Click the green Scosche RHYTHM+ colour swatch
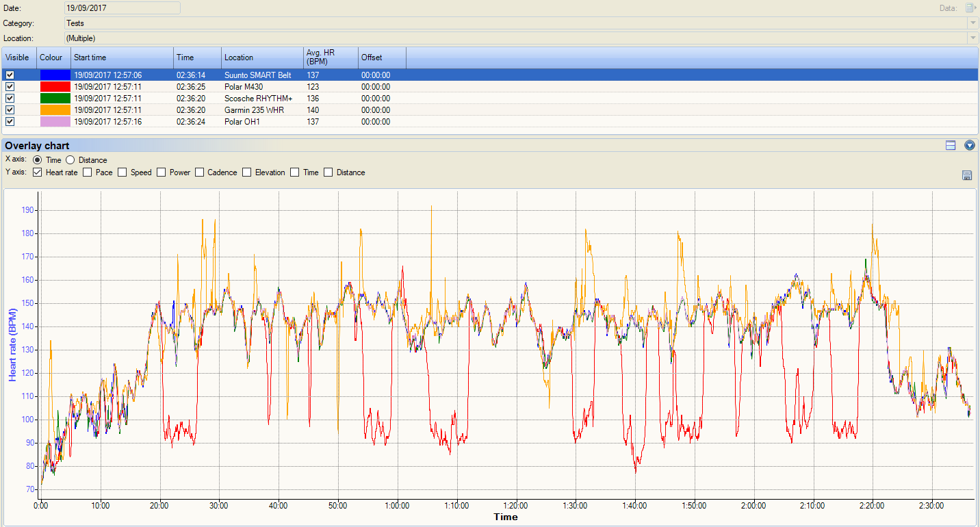Image resolution: width=980 pixels, height=527 pixels. 55,99
